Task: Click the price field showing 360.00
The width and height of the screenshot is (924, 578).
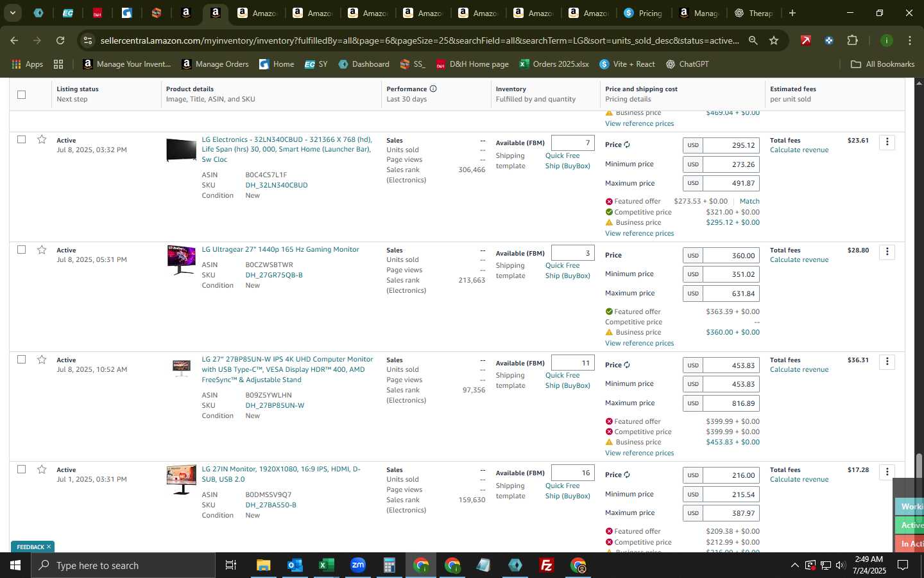Action: click(x=731, y=256)
